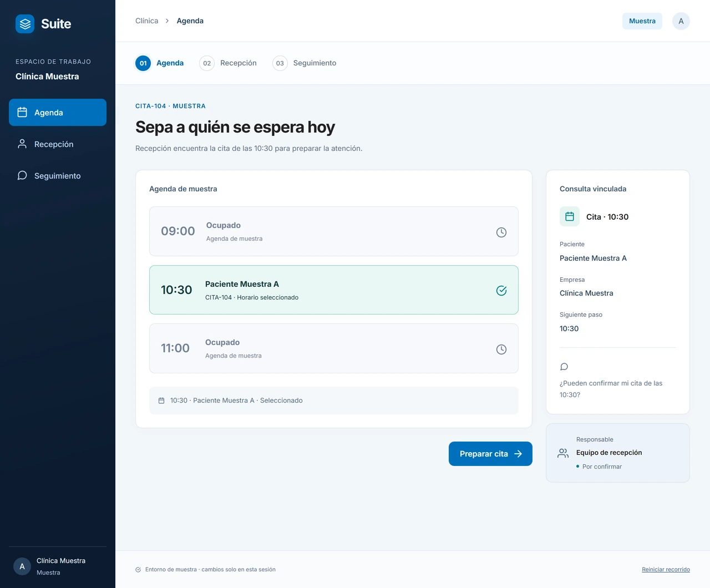Click the Empresa value Clínica Muestra
The height and width of the screenshot is (588, 710).
pos(586,293)
